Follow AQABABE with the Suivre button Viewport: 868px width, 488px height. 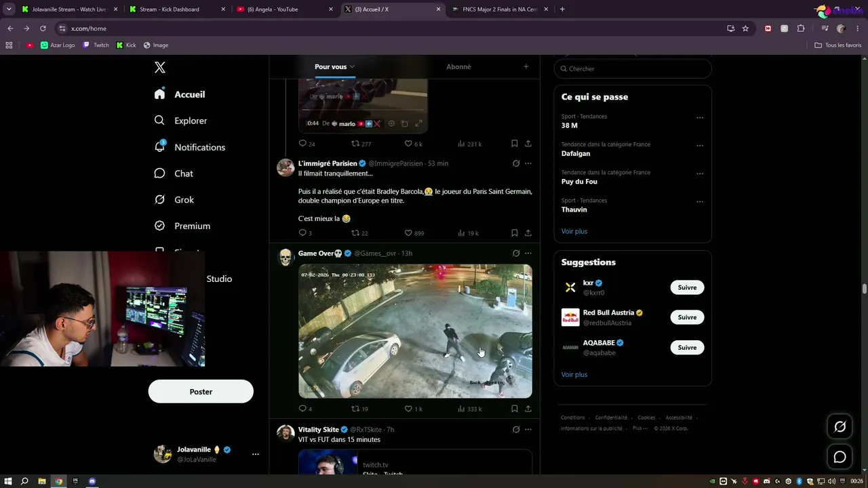click(x=687, y=347)
